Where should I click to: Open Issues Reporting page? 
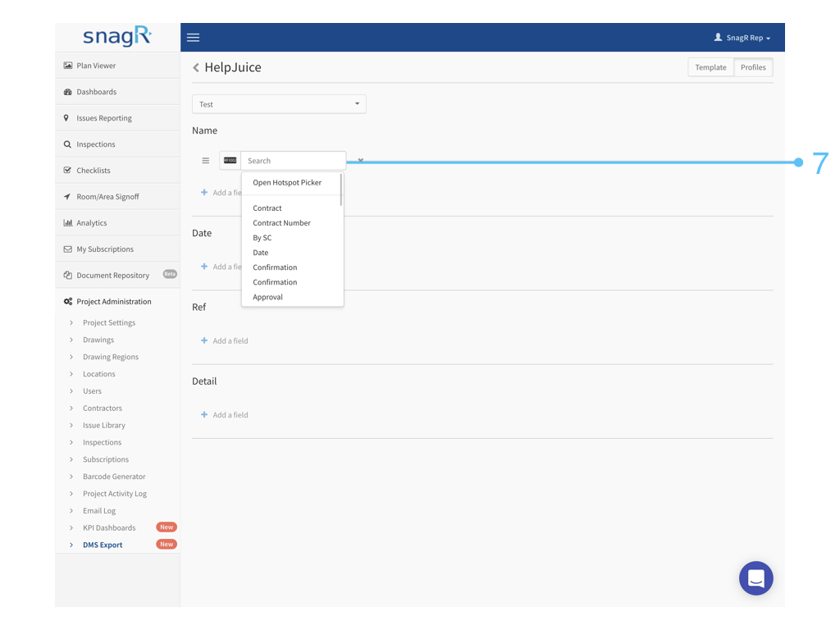tap(117, 118)
